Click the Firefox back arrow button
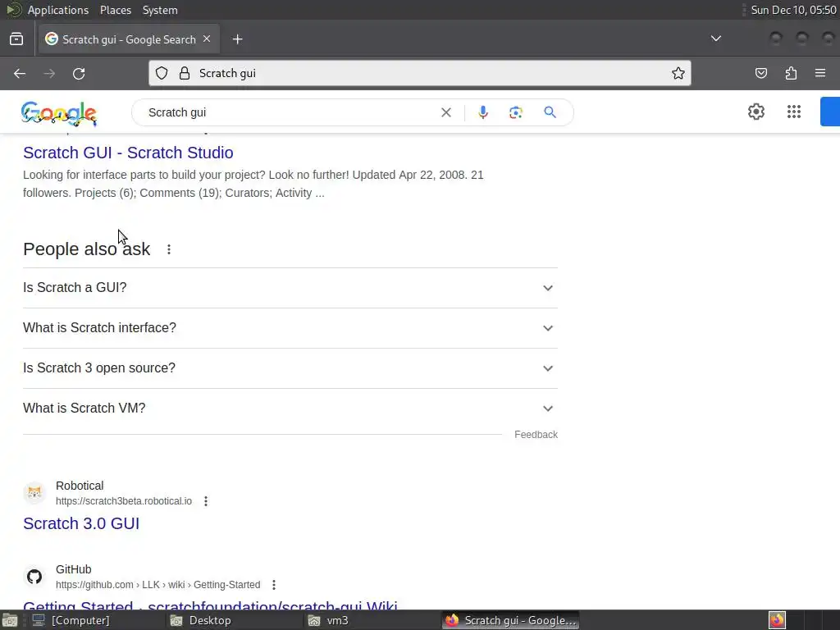Viewport: 840px width, 630px height. click(20, 73)
